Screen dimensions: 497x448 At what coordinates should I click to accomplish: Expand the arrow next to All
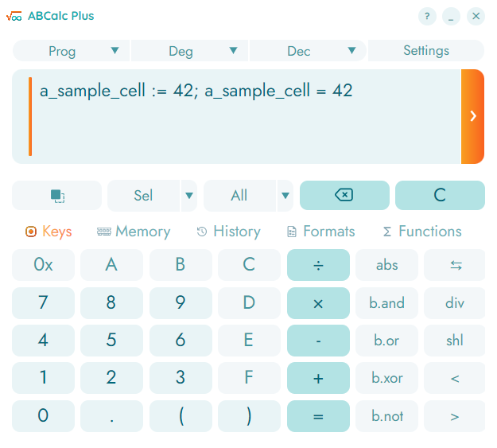(x=285, y=195)
